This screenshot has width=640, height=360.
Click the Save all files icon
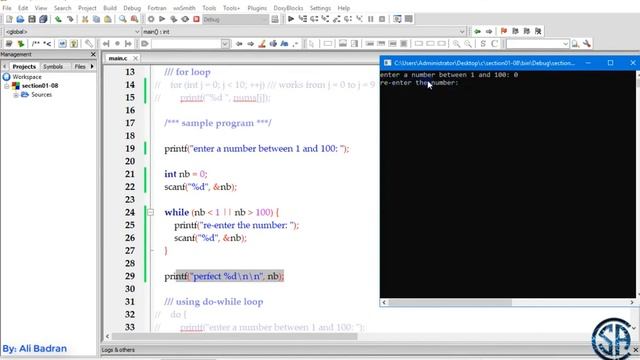[x=43, y=19]
